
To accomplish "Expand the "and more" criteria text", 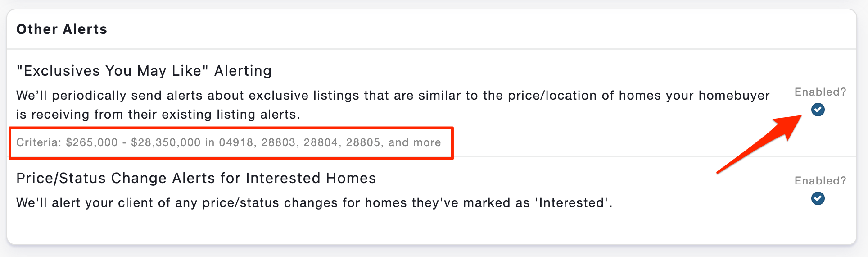I will click(415, 142).
